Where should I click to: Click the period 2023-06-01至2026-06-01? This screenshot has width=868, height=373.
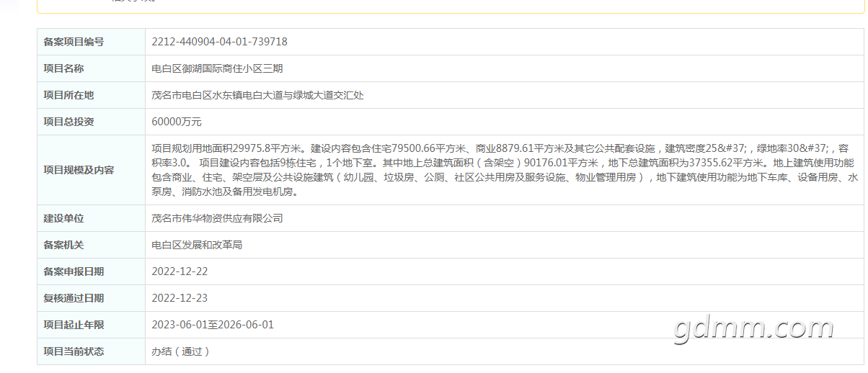[213, 325]
